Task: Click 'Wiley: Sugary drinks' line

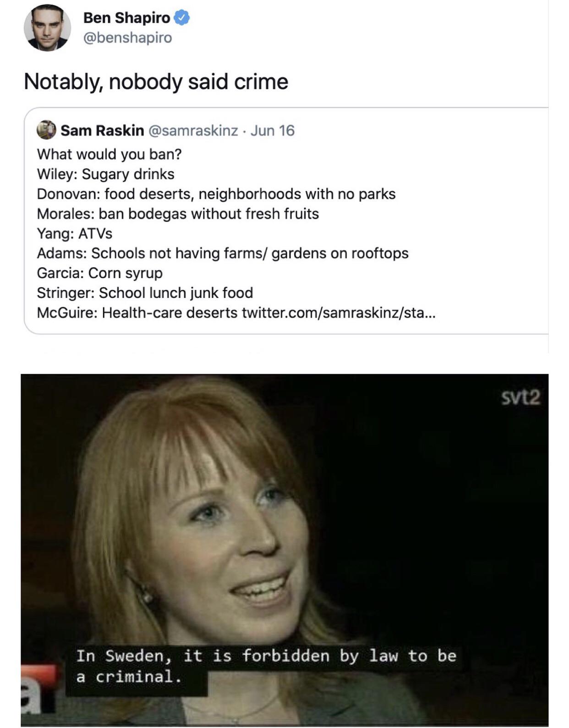Action: pos(106,174)
